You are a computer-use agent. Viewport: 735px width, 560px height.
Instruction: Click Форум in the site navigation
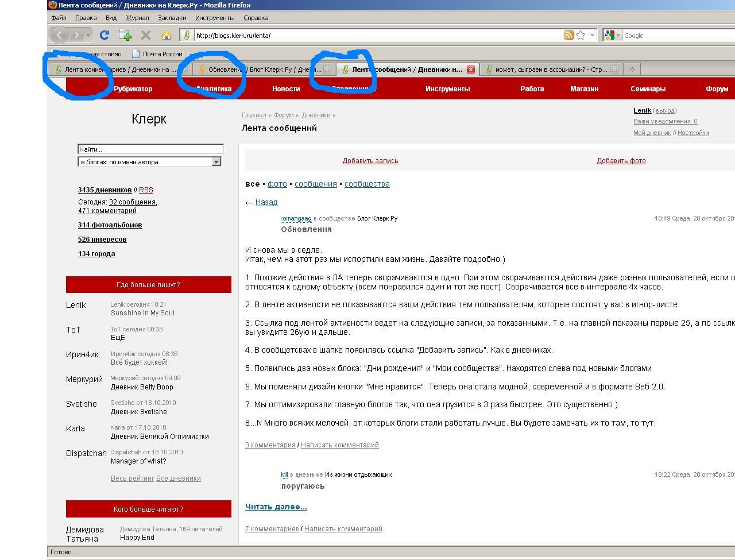point(717,89)
